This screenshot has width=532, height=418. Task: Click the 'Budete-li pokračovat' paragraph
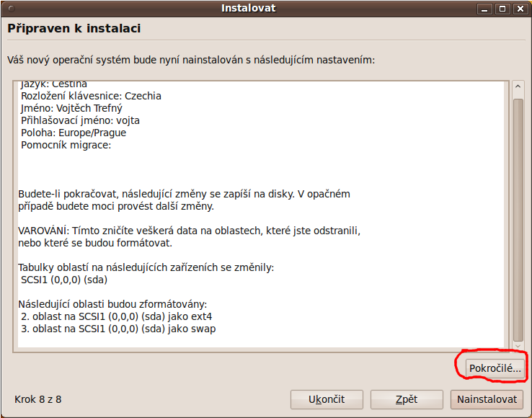pyautogui.click(x=184, y=200)
